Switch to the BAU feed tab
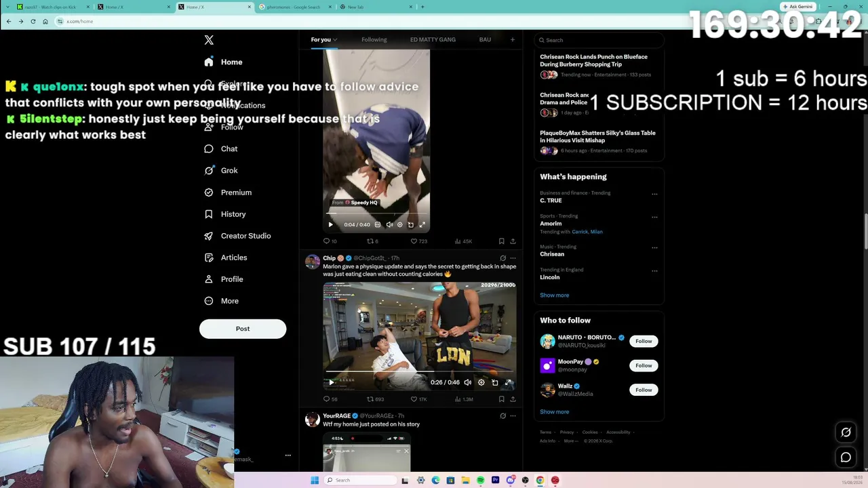This screenshot has width=868, height=488. pos(485,40)
